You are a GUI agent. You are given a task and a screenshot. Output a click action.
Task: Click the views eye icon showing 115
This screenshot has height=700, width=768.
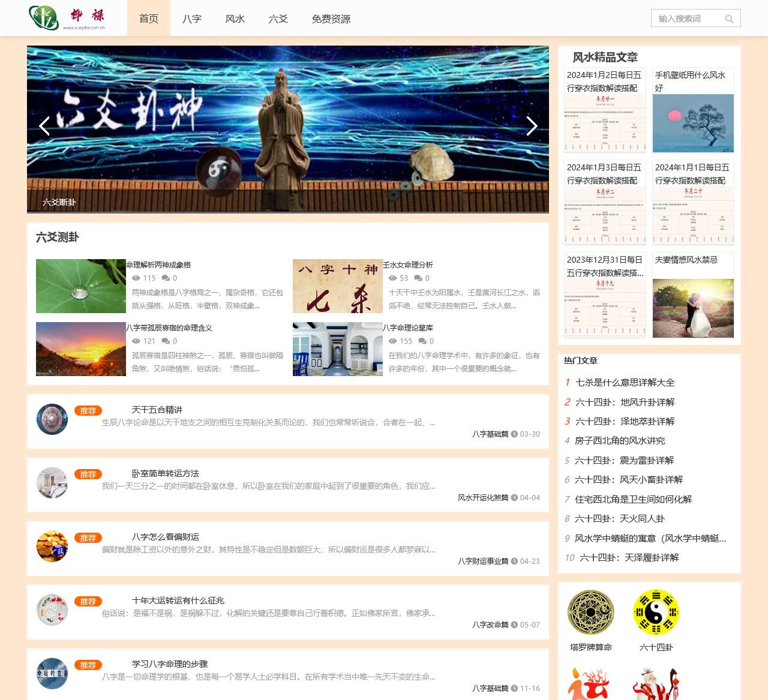click(136, 278)
